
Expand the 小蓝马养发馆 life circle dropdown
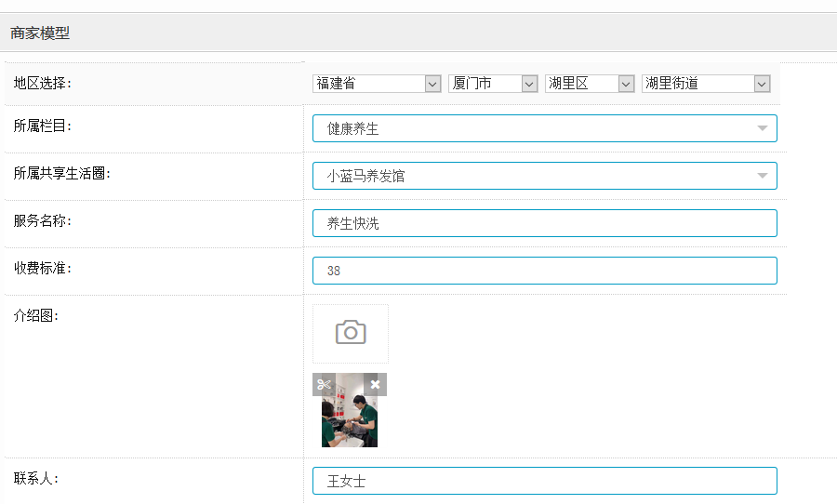pos(544,176)
